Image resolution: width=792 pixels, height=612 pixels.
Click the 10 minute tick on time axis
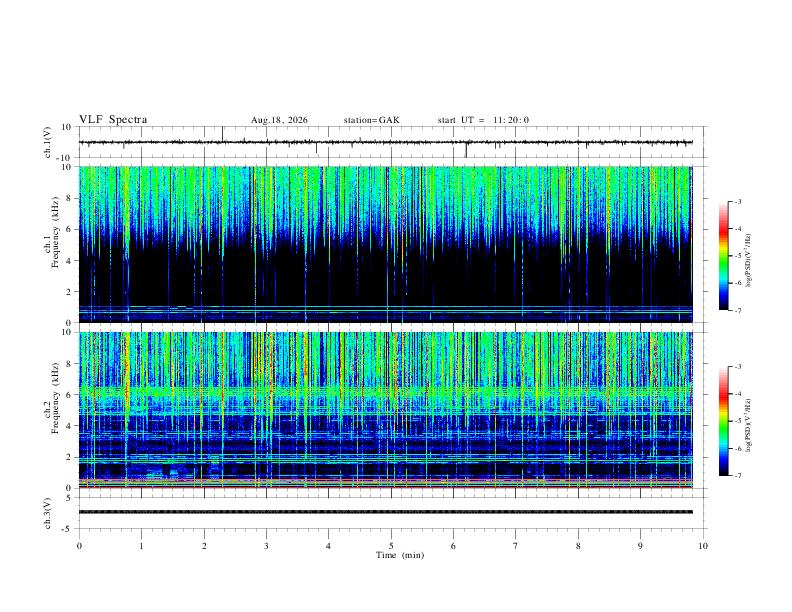pos(703,546)
